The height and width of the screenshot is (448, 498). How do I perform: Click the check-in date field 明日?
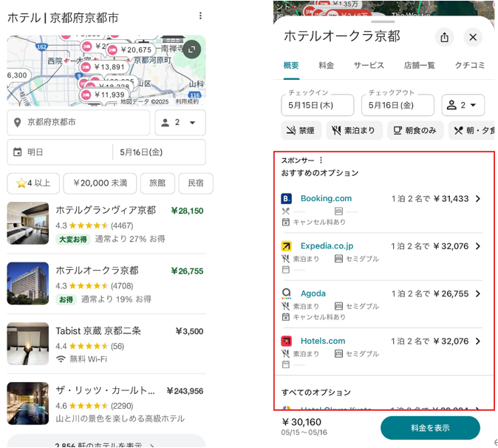point(60,152)
